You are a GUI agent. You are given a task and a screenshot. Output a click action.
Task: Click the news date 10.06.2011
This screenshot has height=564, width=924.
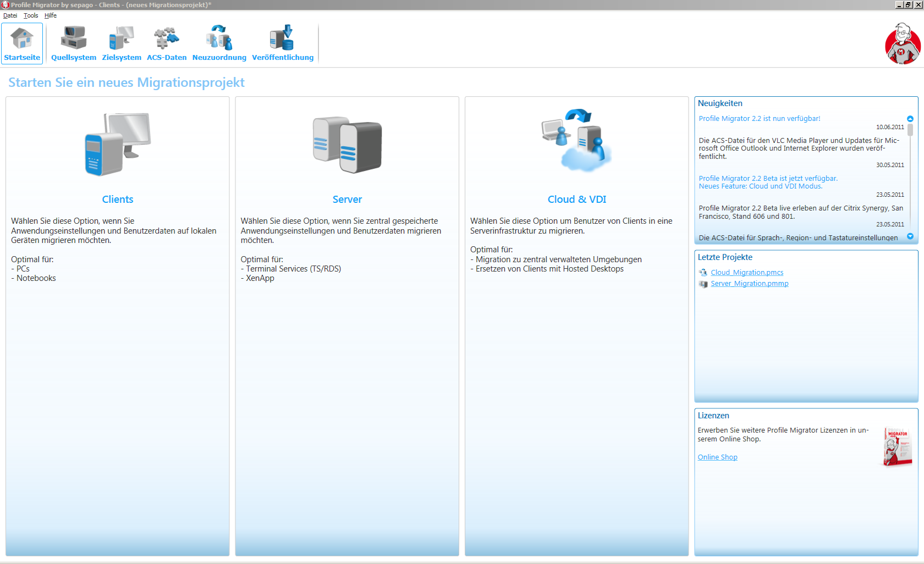click(890, 127)
